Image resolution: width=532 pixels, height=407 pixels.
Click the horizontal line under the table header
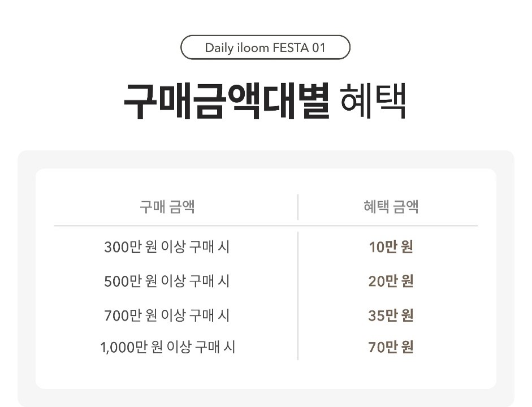pyautogui.click(x=170, y=226)
